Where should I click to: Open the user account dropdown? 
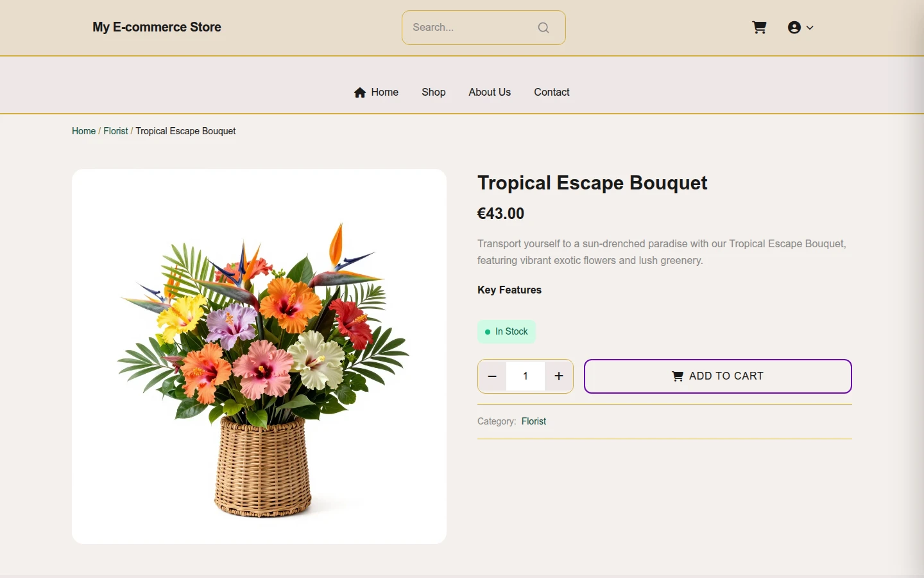[800, 28]
